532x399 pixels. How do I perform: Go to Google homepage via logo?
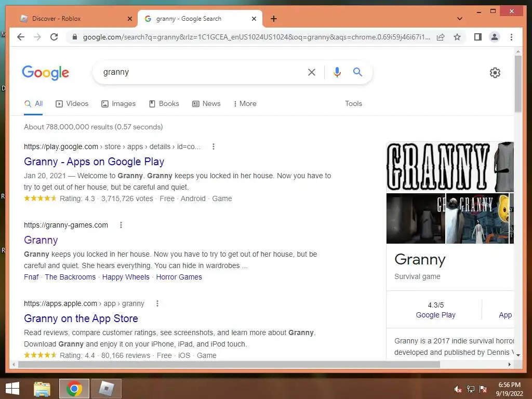[46, 73]
